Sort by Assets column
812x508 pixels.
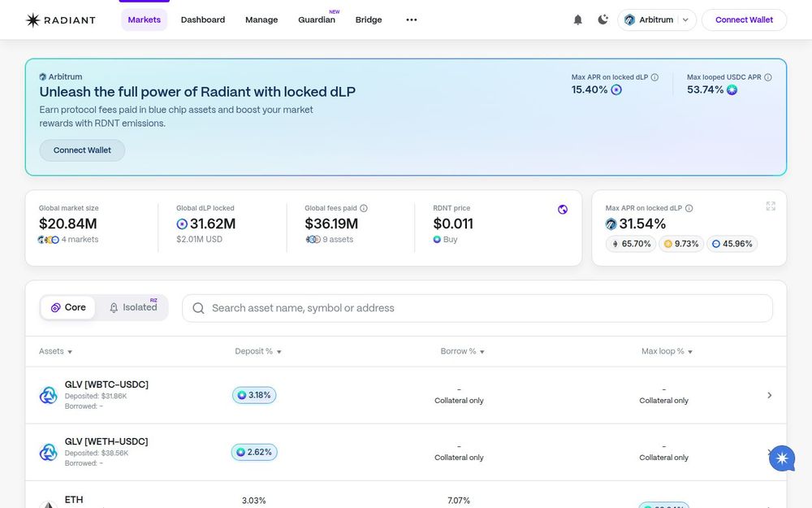55,351
